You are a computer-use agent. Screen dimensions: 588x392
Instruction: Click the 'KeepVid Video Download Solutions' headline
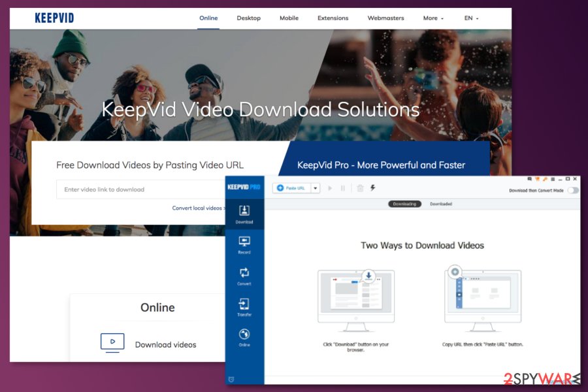coord(261,110)
